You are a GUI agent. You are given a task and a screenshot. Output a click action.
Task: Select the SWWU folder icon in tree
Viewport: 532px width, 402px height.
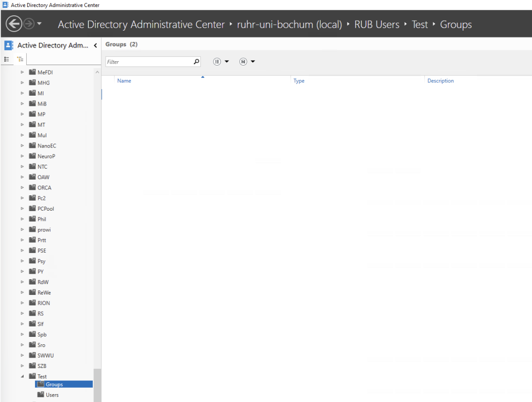[x=32, y=355]
